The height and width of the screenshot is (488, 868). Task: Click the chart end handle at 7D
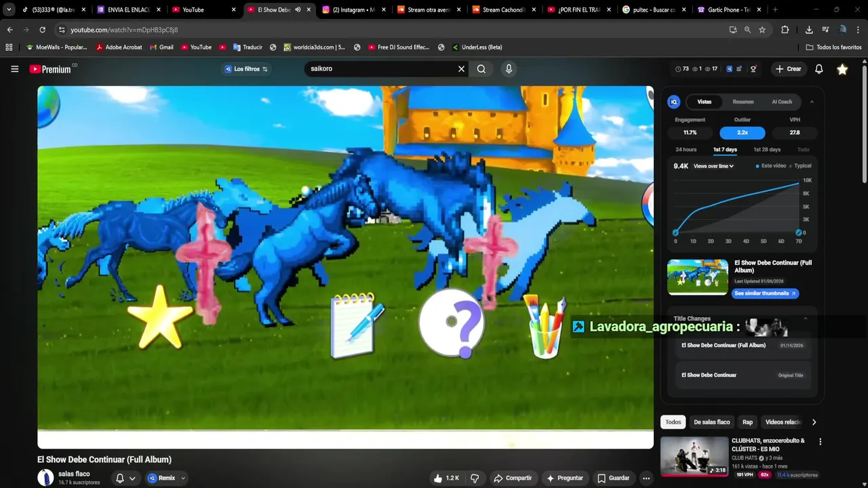tap(799, 233)
